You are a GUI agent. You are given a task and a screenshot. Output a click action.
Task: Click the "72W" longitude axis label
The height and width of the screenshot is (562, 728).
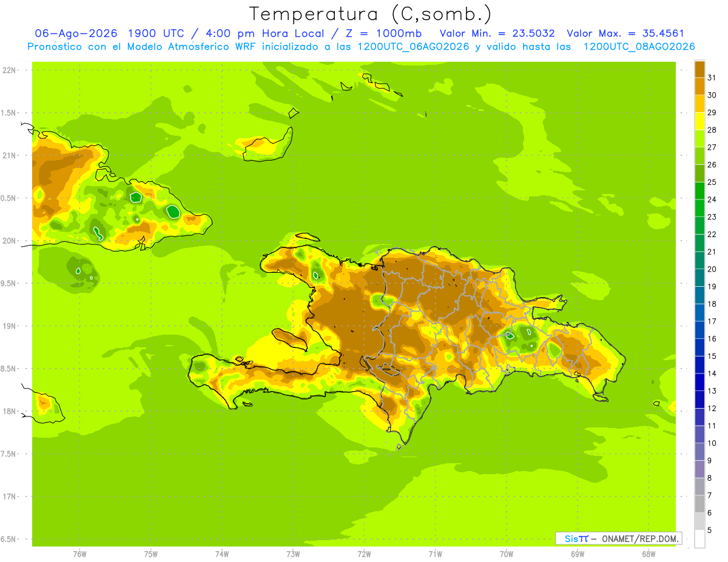[x=364, y=554]
